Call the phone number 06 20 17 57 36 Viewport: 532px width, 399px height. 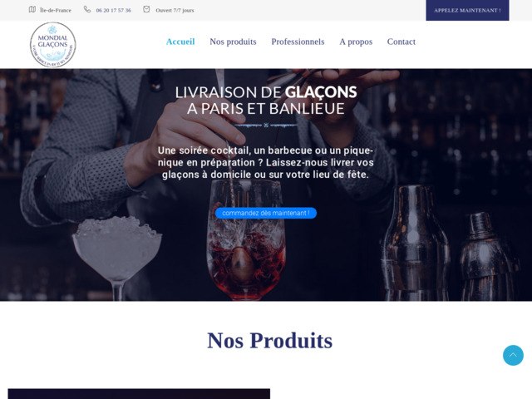tap(113, 11)
